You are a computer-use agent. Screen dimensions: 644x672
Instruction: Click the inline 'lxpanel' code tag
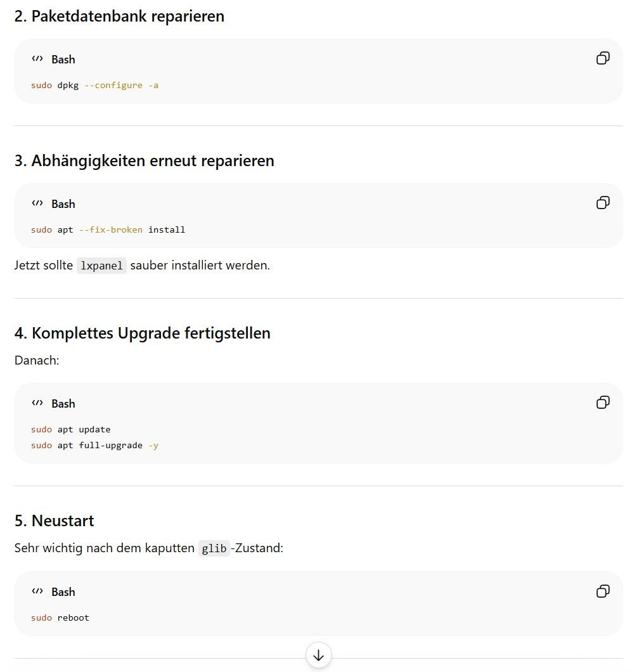pos(101,266)
